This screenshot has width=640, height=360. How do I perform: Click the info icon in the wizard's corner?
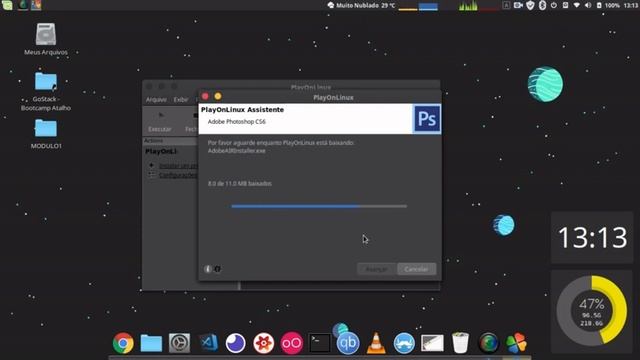click(x=207, y=269)
